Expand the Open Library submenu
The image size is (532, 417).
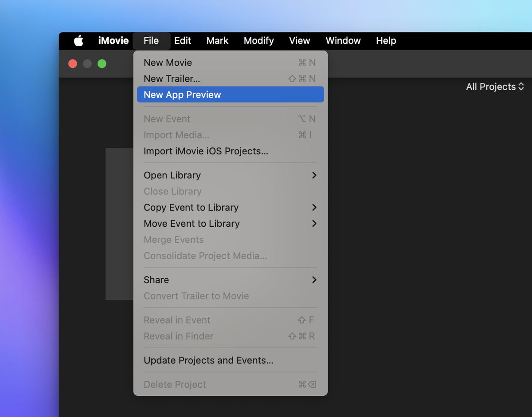coord(231,175)
